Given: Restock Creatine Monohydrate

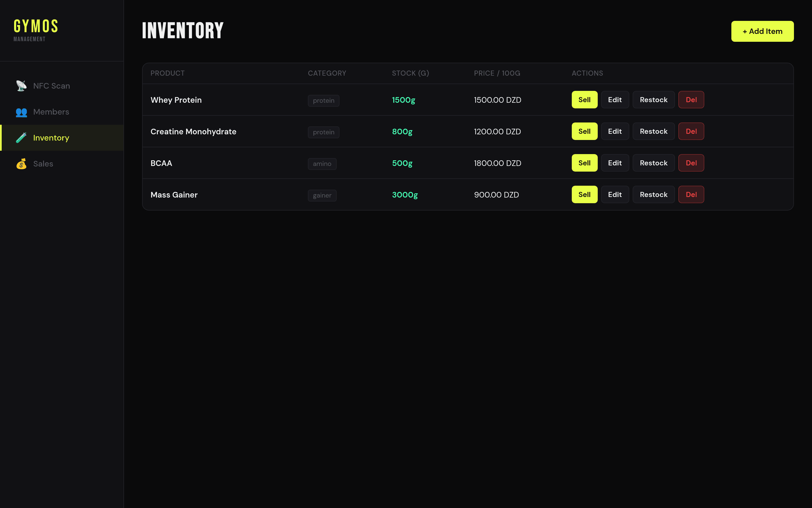Looking at the screenshot, I should (x=654, y=131).
